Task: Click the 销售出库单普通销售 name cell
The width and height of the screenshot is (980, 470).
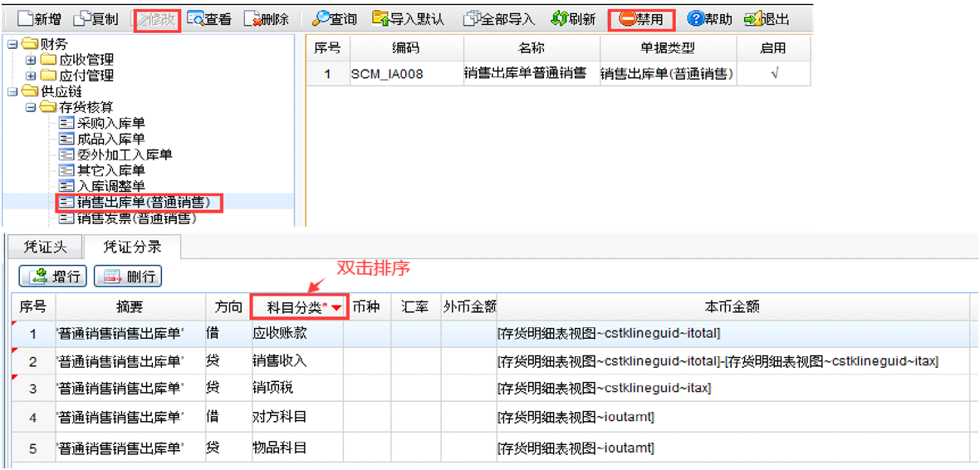Action: pyautogui.click(x=532, y=74)
